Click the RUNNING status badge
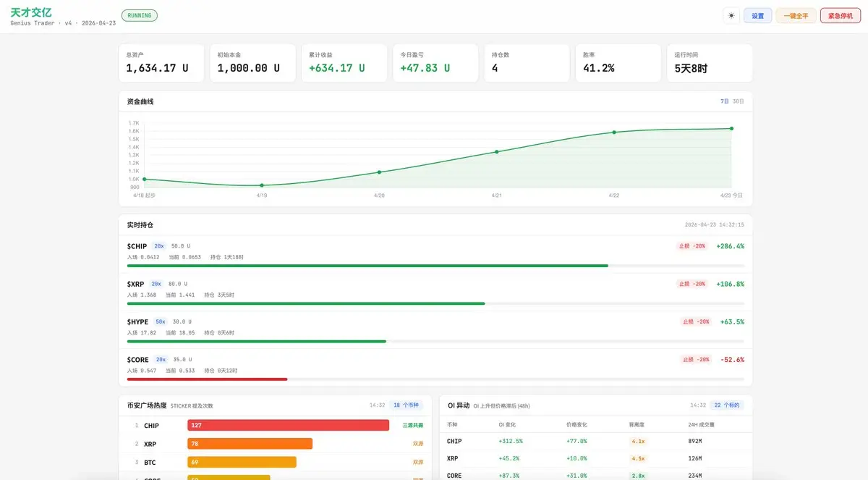 (139, 15)
